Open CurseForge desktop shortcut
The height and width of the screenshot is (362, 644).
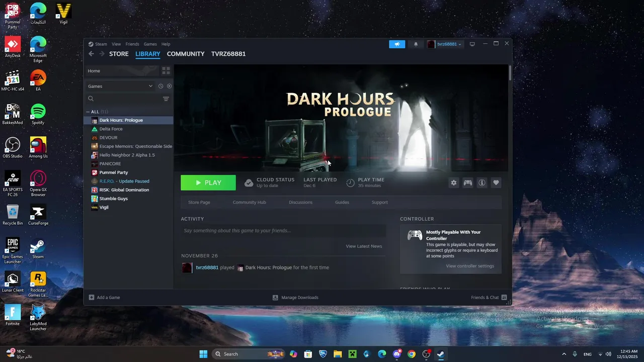(38, 215)
